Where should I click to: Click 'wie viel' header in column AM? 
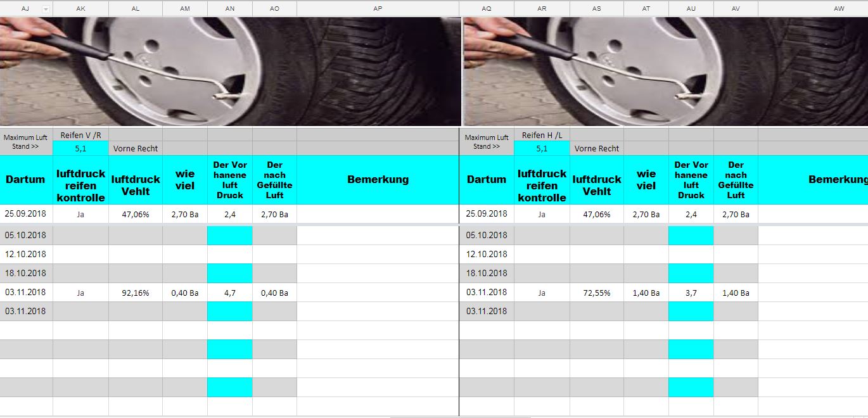185,180
